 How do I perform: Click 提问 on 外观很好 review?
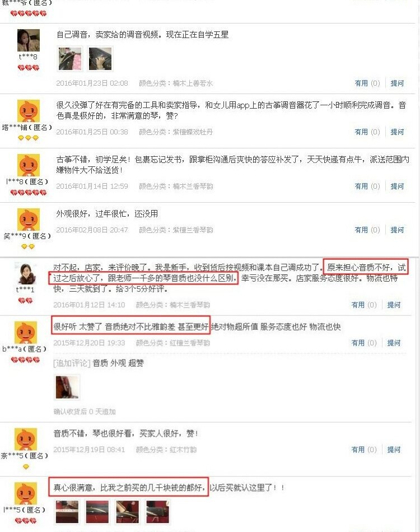pyautogui.click(x=397, y=230)
